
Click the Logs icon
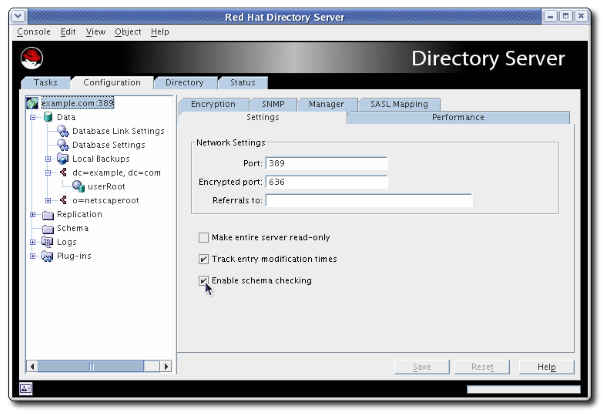pos(47,242)
